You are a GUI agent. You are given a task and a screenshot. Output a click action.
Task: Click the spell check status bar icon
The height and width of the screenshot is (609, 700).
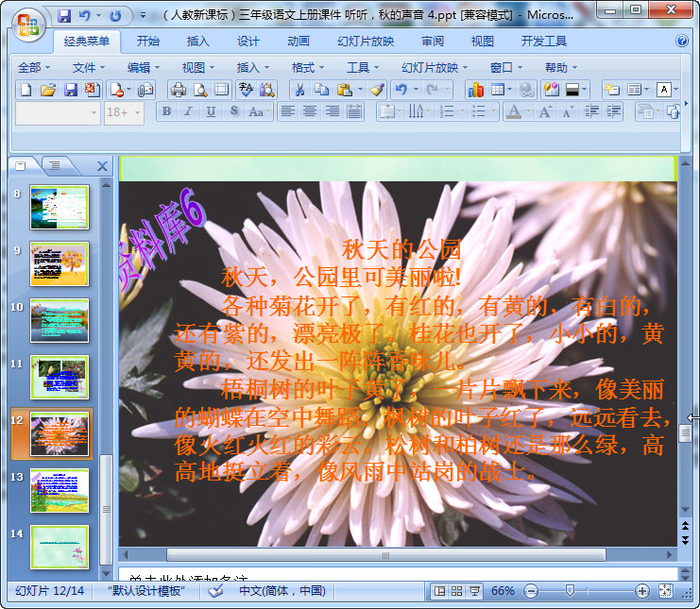click(215, 591)
